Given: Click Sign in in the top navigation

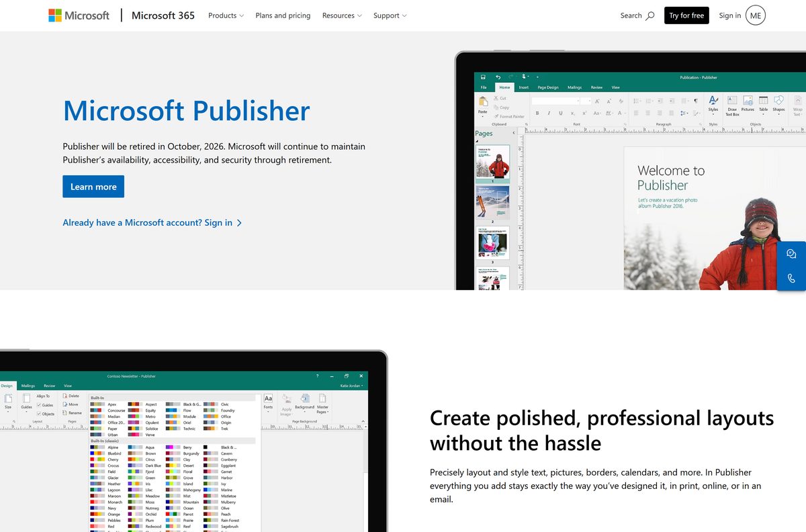Looking at the screenshot, I should 730,15.
